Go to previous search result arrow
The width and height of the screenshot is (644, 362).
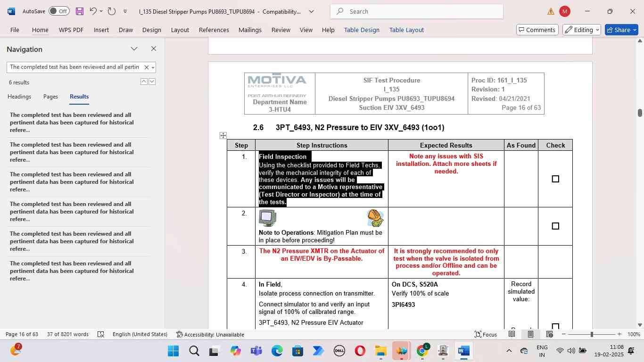pos(144,82)
